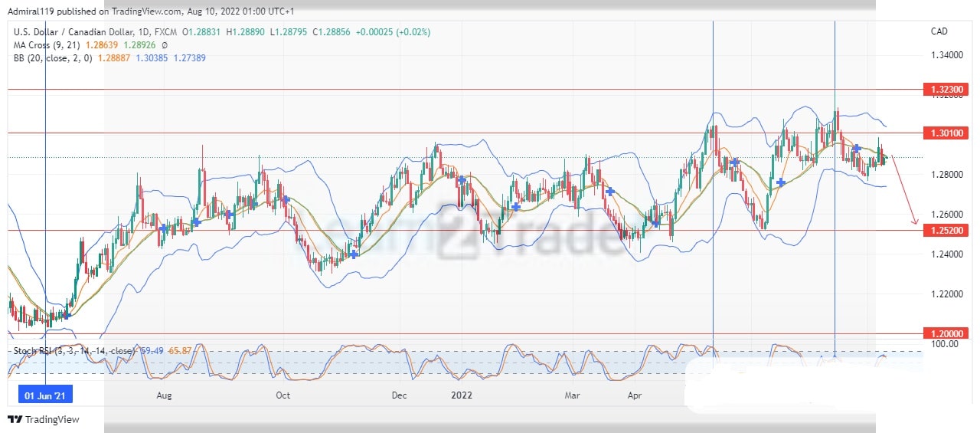Select the 1.25200 red price label
Viewport: 980px width, 433px height.
coord(946,230)
